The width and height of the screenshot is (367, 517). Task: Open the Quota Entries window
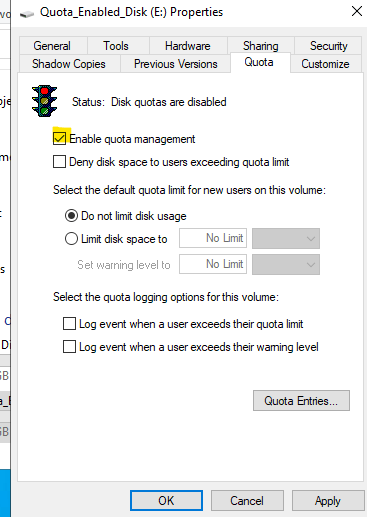coord(301,400)
